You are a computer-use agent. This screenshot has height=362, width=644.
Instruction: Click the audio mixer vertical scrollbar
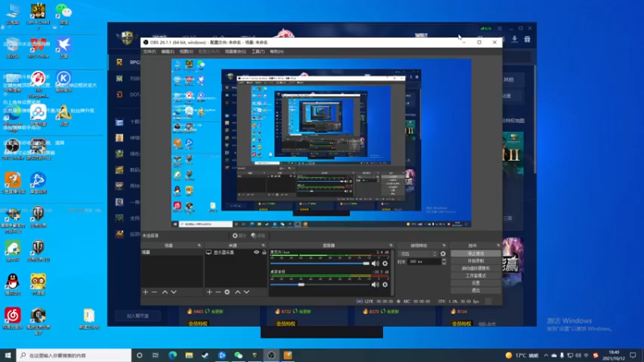[393, 273]
